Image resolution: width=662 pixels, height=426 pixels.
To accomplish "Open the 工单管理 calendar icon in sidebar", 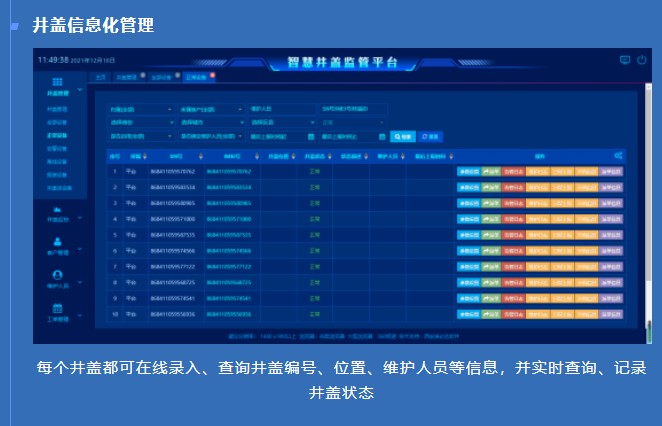I will point(57,308).
